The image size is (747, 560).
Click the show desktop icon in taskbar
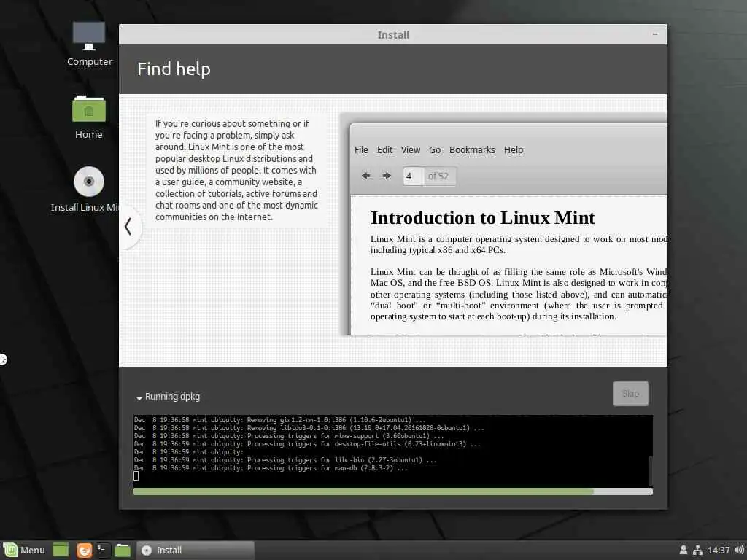click(61, 550)
